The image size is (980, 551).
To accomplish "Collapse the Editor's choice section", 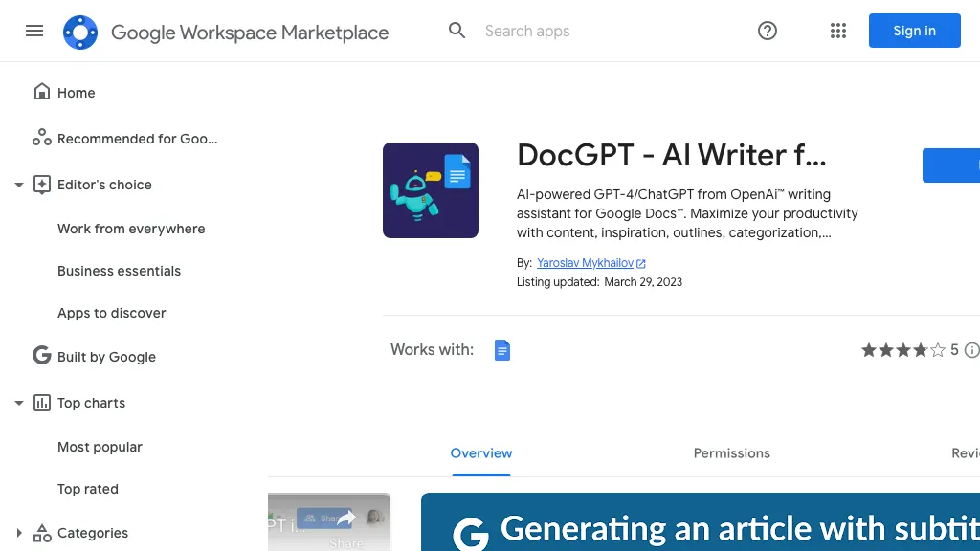I will coord(19,185).
